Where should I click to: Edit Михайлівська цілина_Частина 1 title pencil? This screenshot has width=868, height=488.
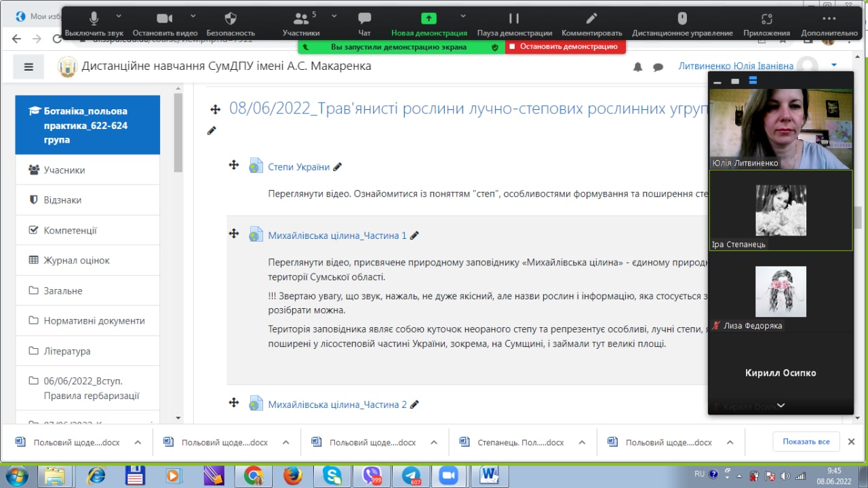click(414, 236)
